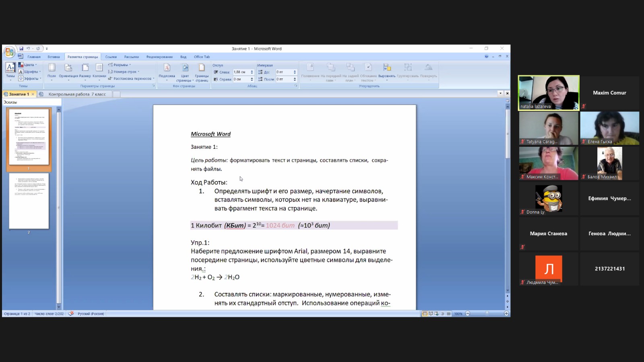Image resolution: width=644 pixels, height=362 pixels.
Task: Open Paragraph (Абзац) dialog launcher
Action: [x=296, y=86]
